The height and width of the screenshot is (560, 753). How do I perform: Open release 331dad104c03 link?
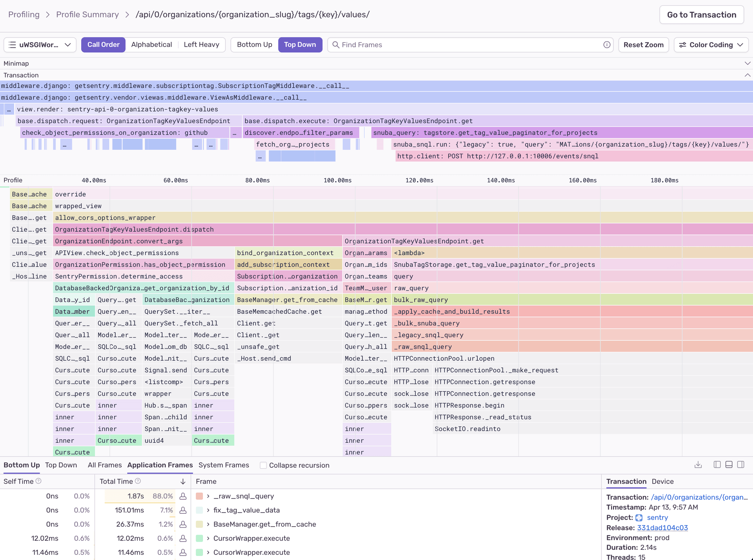pyautogui.click(x=662, y=527)
